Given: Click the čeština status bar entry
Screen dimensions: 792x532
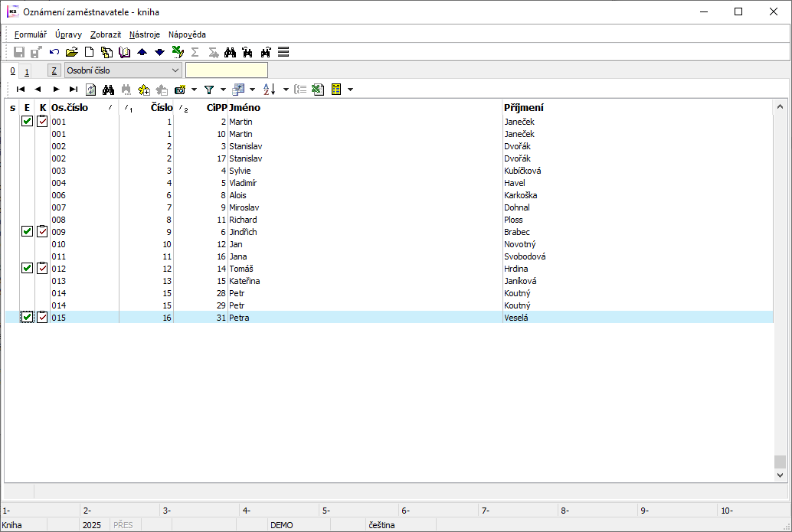Looking at the screenshot, I should pos(382,525).
